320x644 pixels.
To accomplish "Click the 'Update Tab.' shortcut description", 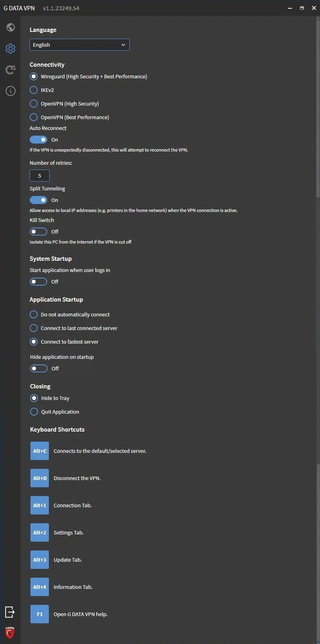I will click(x=68, y=560).
